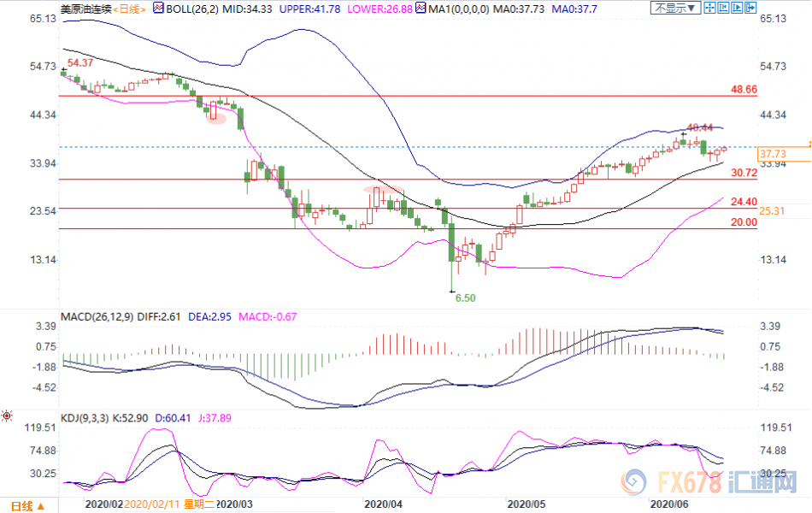Image resolution: width=812 pixels, height=513 pixels.
Task: Click the 24.40 level label
Action: click(744, 202)
